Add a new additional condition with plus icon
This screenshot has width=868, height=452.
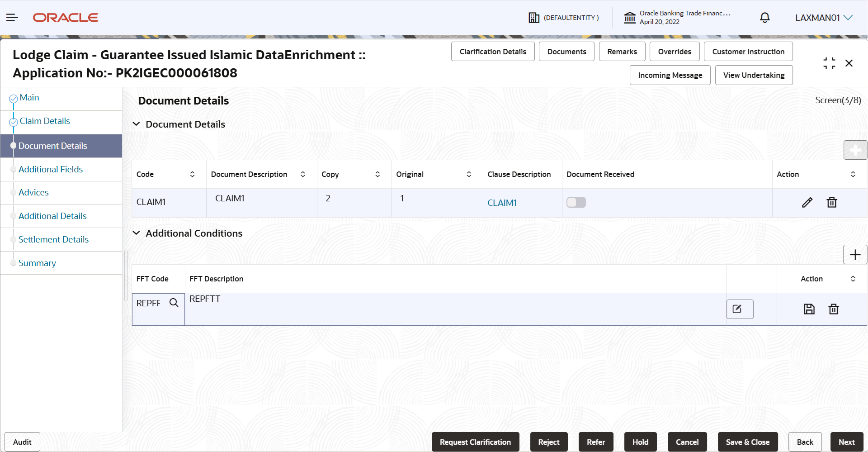855,255
